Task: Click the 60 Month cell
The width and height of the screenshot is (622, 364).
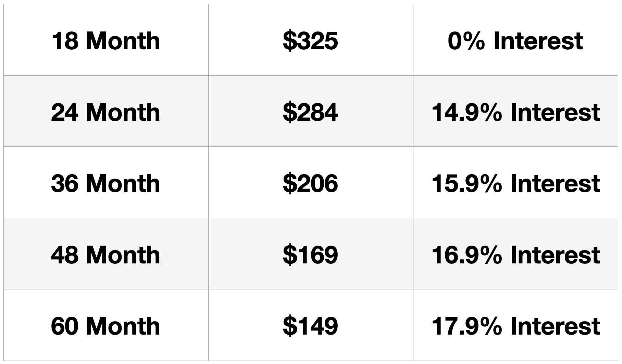Action: (x=106, y=326)
